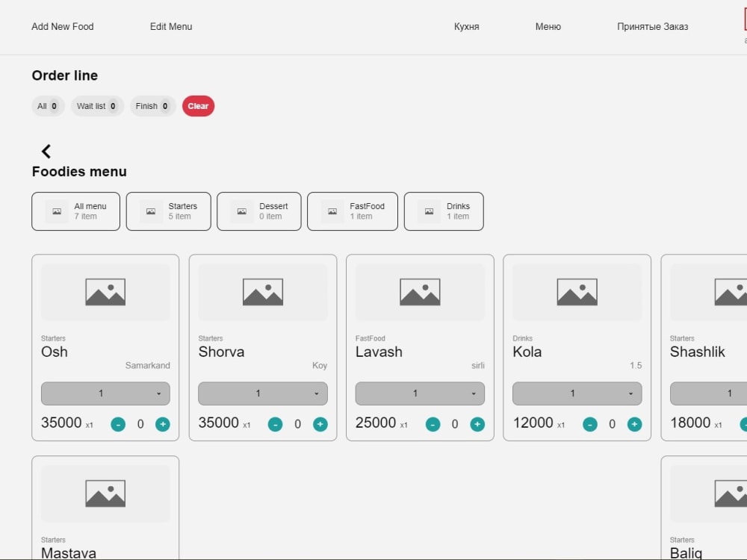Open the Lavash portion dropdown

(x=420, y=393)
